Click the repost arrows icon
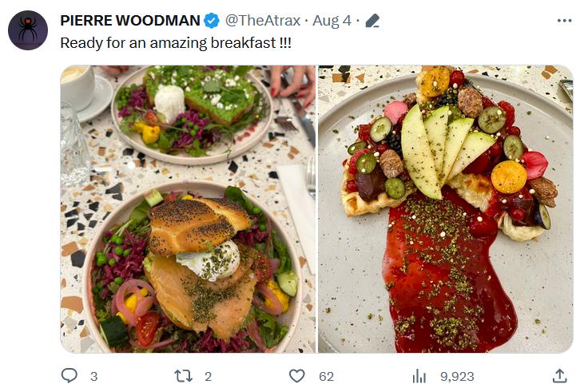Image resolution: width=584 pixels, height=392 pixels. coord(182,375)
